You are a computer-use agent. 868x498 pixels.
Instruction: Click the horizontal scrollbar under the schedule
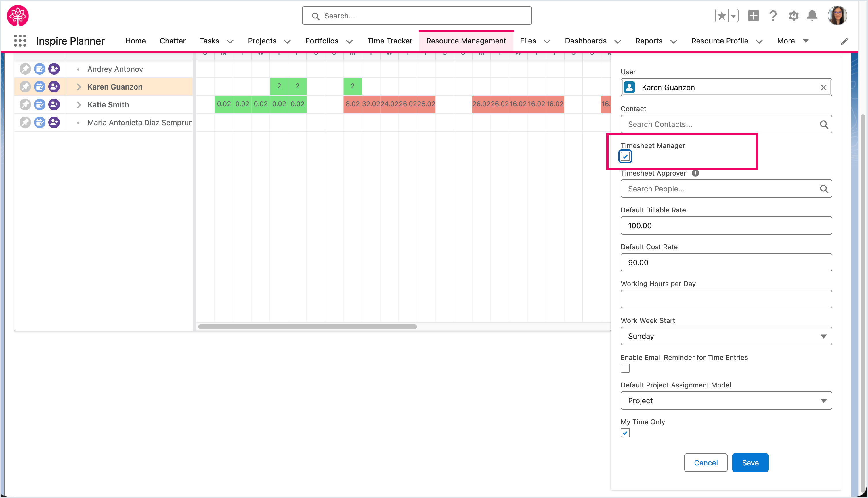coord(307,327)
